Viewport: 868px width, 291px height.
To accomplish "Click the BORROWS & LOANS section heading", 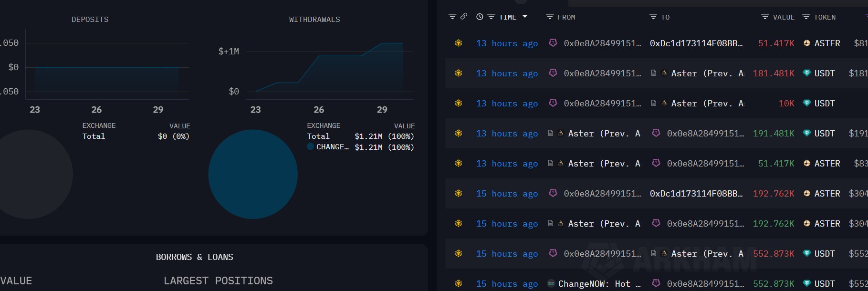I will (x=195, y=257).
